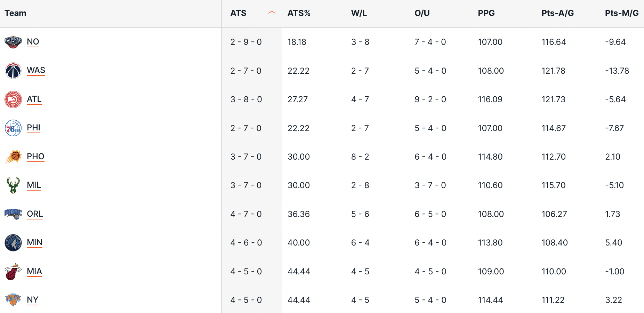This screenshot has width=644, height=313.
Task: Sort table by ATS% column
Action: [x=299, y=13]
